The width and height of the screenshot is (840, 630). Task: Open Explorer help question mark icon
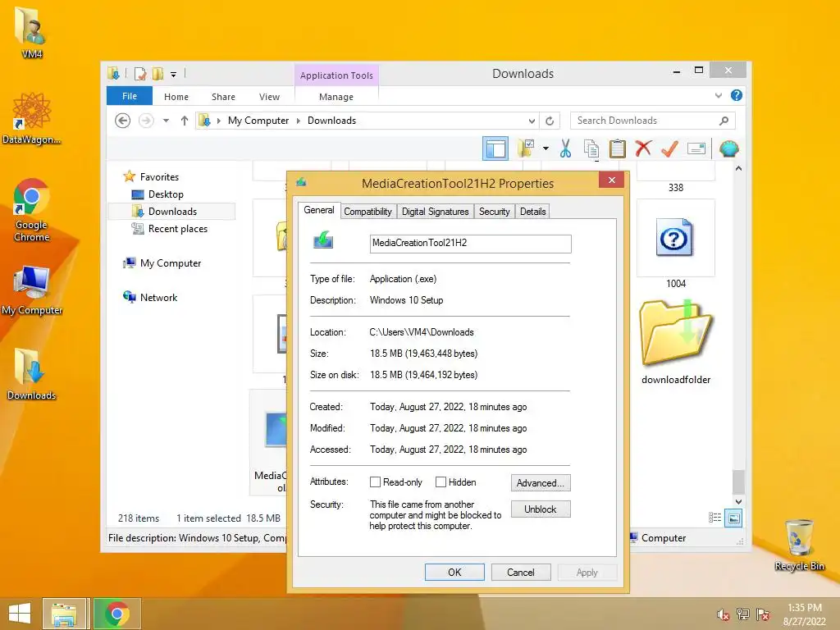click(x=737, y=95)
